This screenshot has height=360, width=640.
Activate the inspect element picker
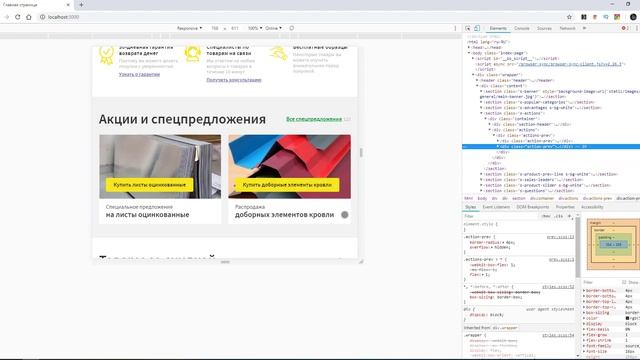(468, 28)
